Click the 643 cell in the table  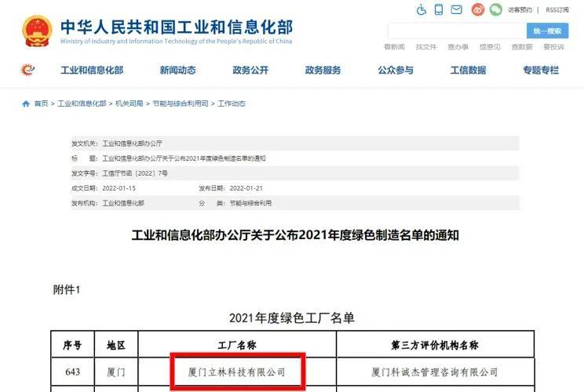[x=73, y=372]
